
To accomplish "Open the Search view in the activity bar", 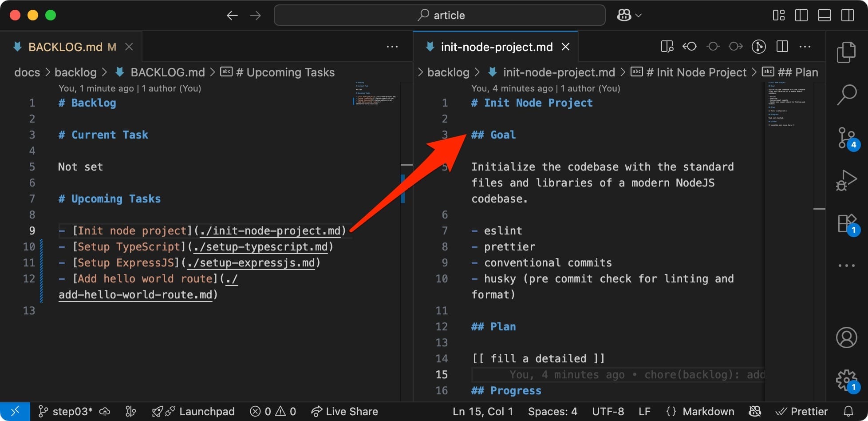I will click(x=847, y=94).
